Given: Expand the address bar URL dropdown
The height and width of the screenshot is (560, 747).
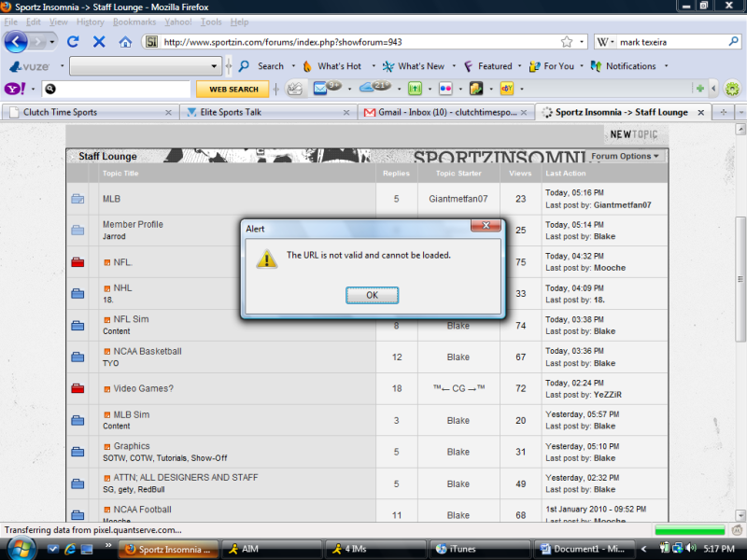Looking at the screenshot, I should [x=582, y=42].
